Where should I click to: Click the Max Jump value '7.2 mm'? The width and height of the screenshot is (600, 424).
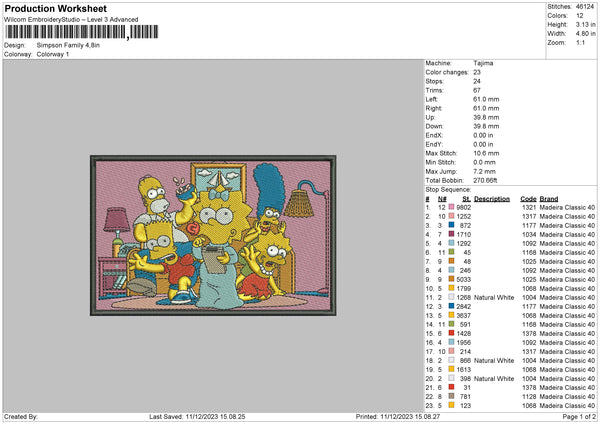coord(484,171)
